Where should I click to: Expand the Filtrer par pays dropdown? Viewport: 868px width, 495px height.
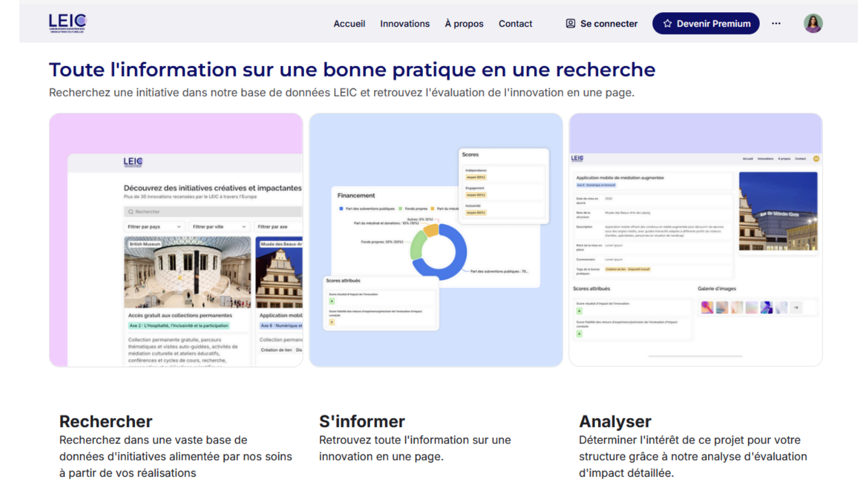(x=154, y=226)
